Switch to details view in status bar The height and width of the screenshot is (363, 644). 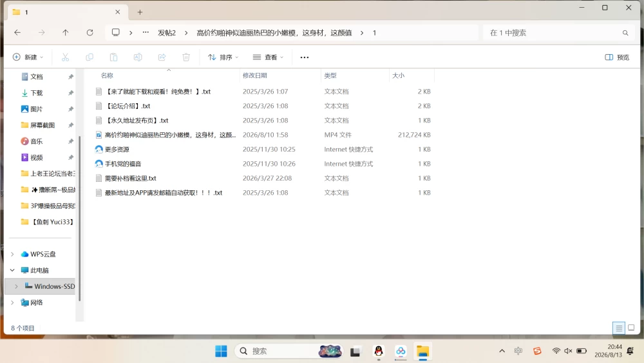(x=618, y=328)
